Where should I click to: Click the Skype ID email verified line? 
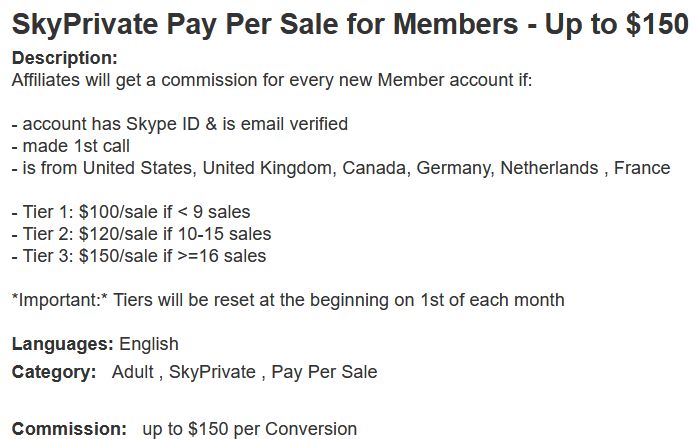pyautogui.click(x=180, y=124)
